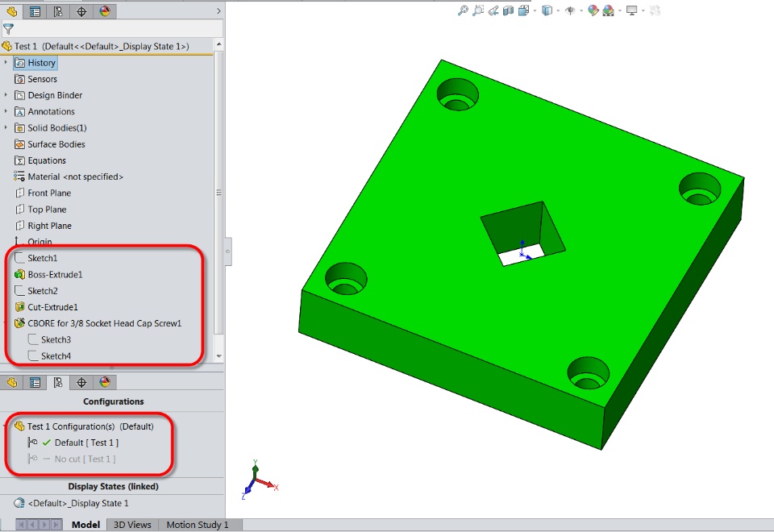Click Zoom to Fit magnifier icon
The height and width of the screenshot is (532, 774).
[x=463, y=10]
